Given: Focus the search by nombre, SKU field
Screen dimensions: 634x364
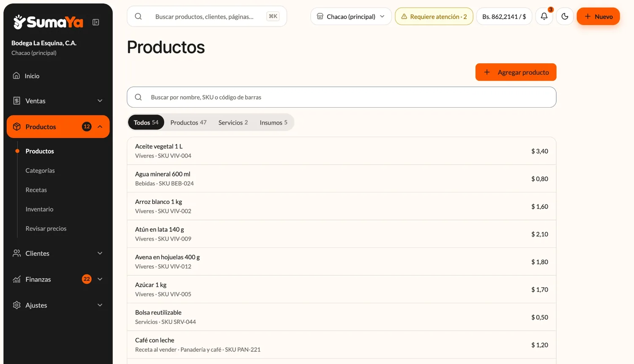Looking at the screenshot, I should pos(342,97).
